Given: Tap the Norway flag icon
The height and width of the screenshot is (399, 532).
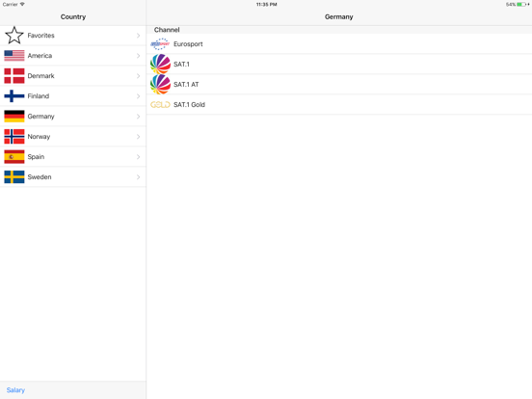Looking at the screenshot, I should [14, 137].
